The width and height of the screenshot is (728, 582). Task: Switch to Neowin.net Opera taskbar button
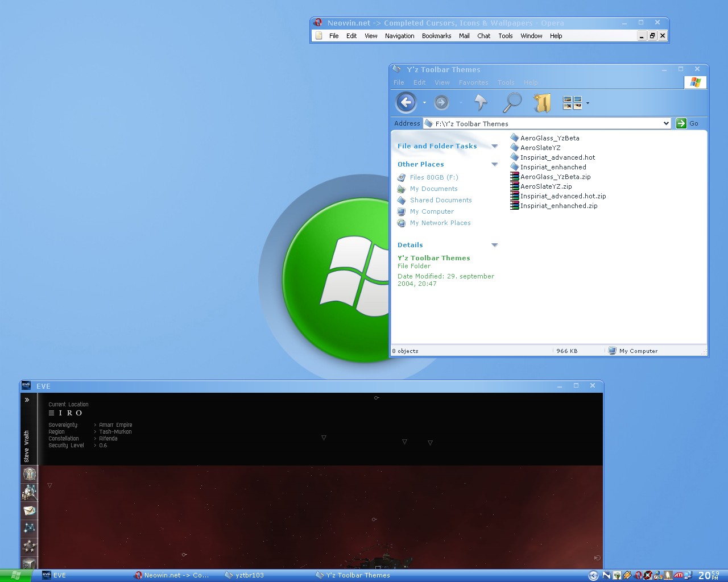(175, 575)
